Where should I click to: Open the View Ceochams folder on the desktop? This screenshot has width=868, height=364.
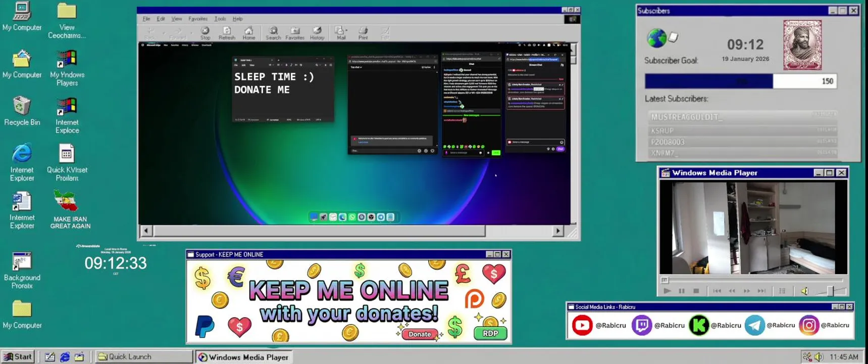pos(67,21)
